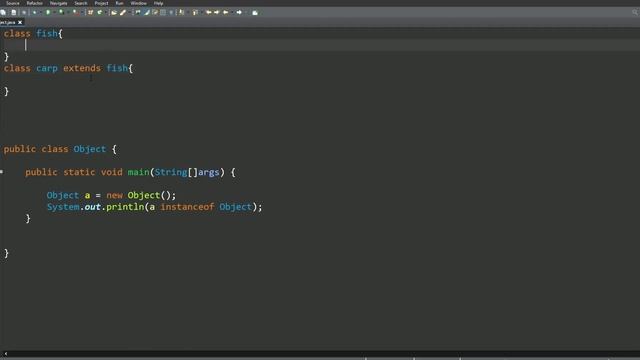The image size is (640, 360).
Task: Click the 'args' parameter name
Action: pyautogui.click(x=209, y=172)
